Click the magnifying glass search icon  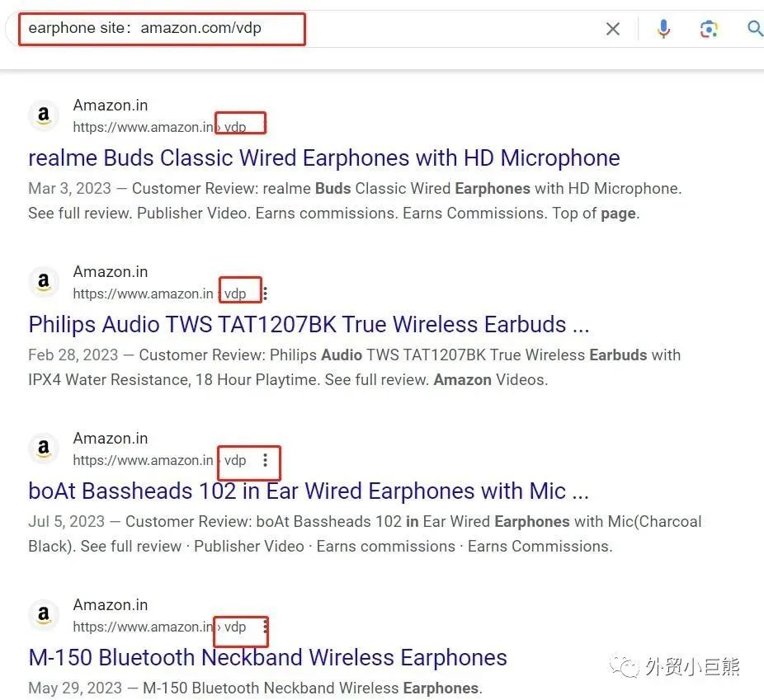click(x=755, y=29)
